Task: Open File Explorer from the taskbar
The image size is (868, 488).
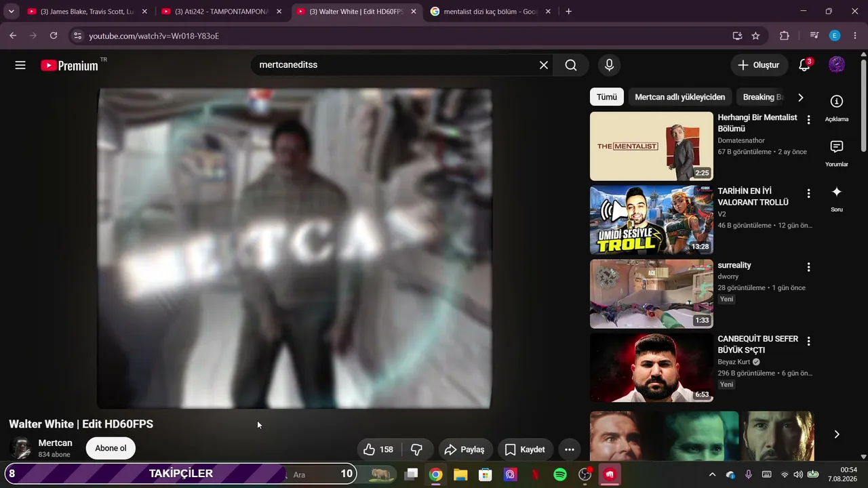Action: click(460, 474)
